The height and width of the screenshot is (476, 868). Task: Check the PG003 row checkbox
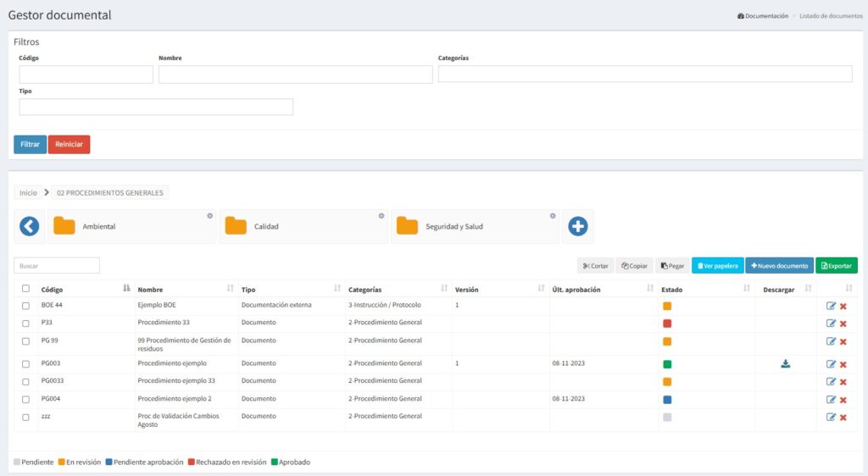click(x=25, y=363)
